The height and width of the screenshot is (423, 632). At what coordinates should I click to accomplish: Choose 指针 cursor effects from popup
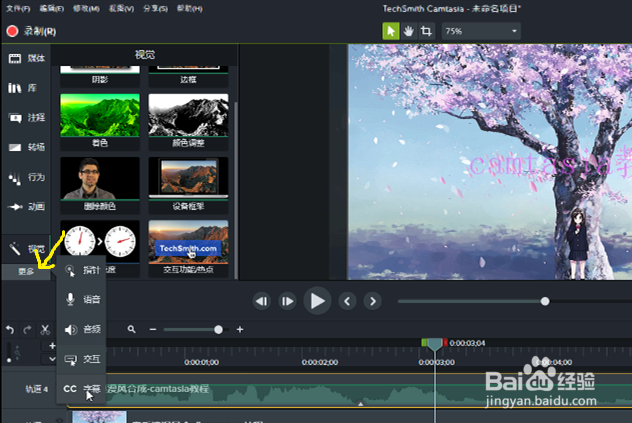click(82, 270)
